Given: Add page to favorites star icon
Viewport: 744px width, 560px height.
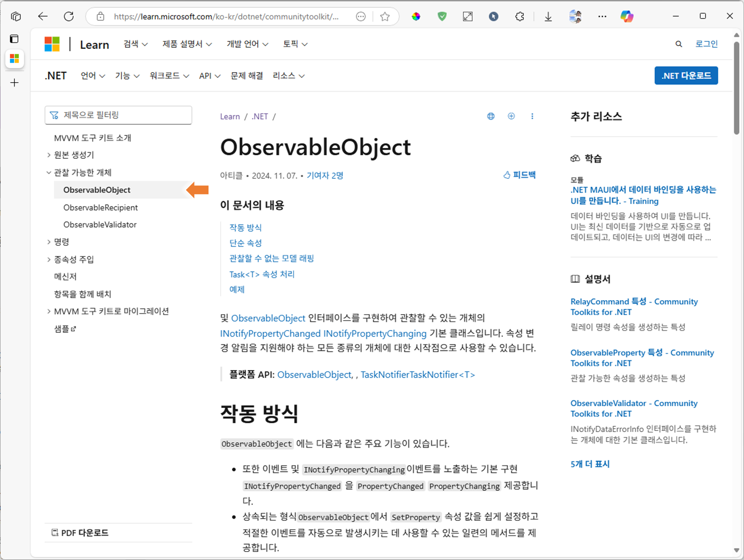Looking at the screenshot, I should [x=385, y=16].
